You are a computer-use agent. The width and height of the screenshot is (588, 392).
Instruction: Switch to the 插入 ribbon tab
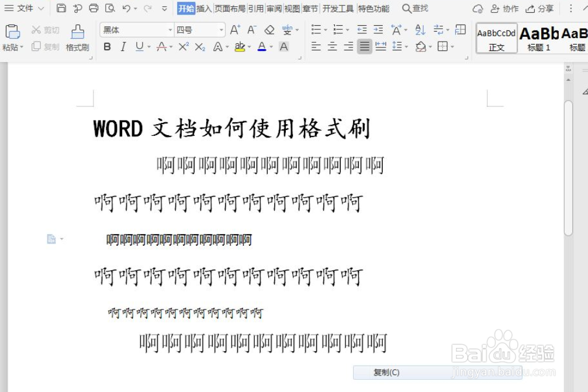(203, 8)
